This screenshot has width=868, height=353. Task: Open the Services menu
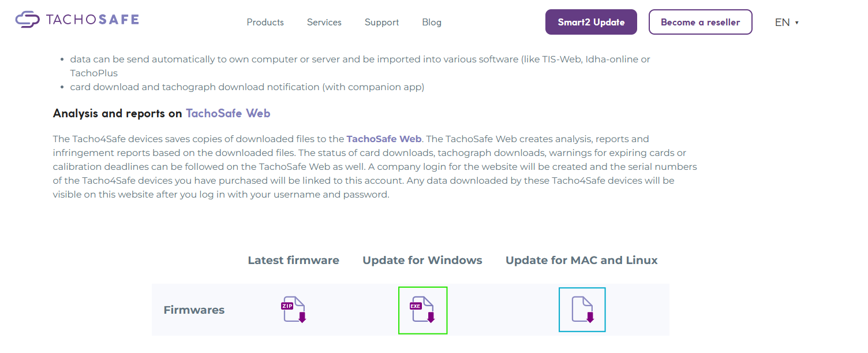tap(324, 22)
